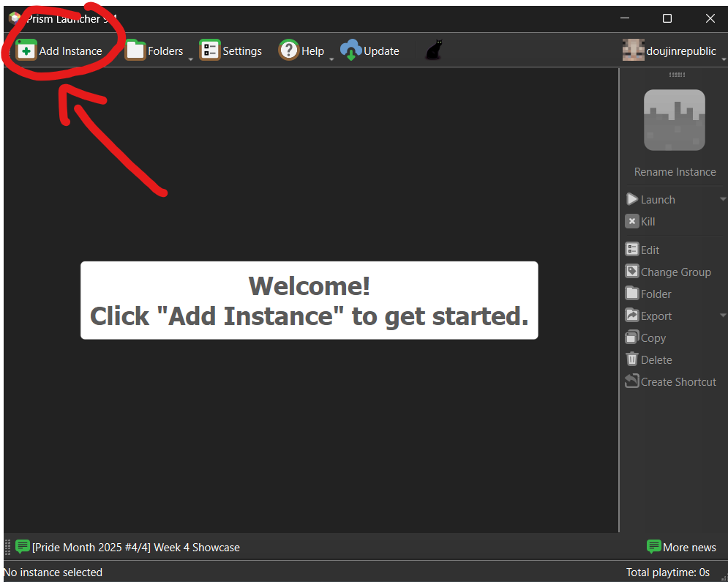The height and width of the screenshot is (582, 728).
Task: Click the More news button
Action: [681, 547]
